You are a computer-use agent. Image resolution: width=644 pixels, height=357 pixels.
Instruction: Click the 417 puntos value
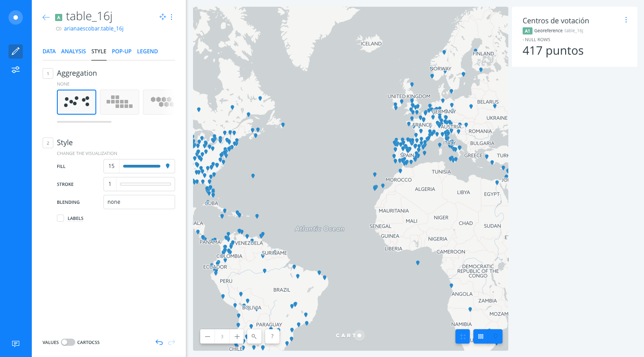[x=553, y=51]
